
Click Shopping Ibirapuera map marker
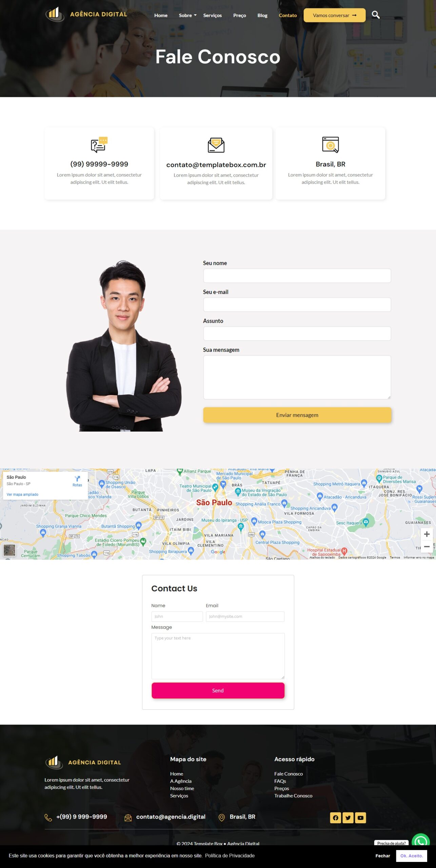point(191,550)
